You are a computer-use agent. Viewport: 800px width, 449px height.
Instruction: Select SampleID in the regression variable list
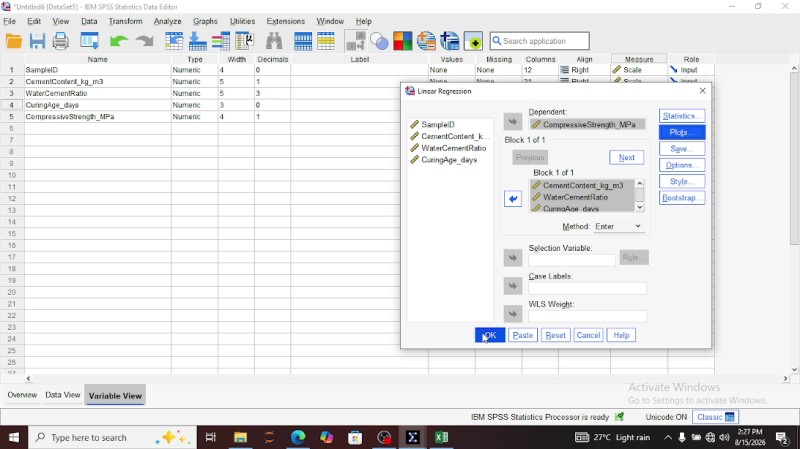pos(438,124)
